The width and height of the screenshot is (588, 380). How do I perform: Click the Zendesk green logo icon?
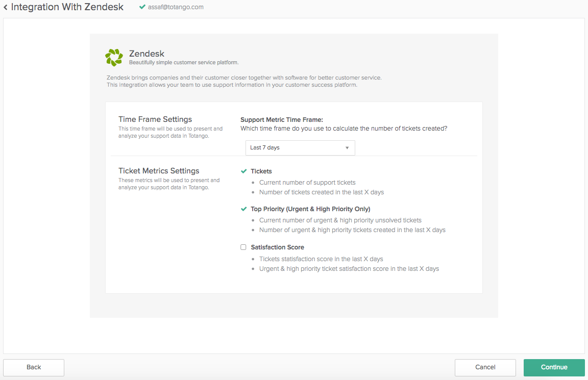click(x=114, y=57)
